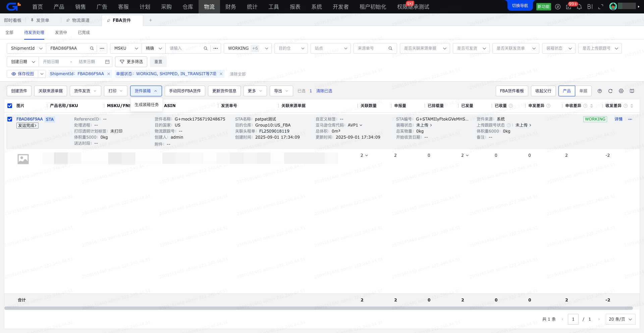Click the 更新货件信息 button
The width and height of the screenshot is (644, 333).
(x=224, y=91)
